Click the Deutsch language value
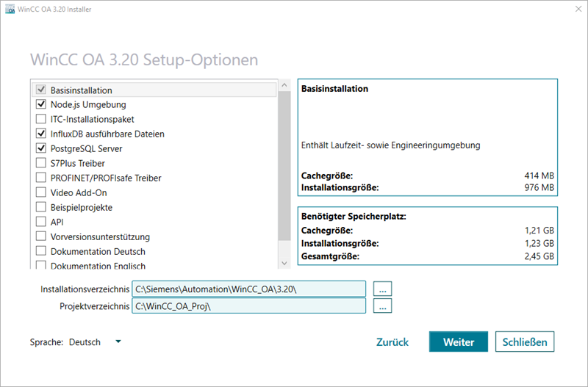The height and width of the screenshot is (387, 588). click(x=85, y=342)
